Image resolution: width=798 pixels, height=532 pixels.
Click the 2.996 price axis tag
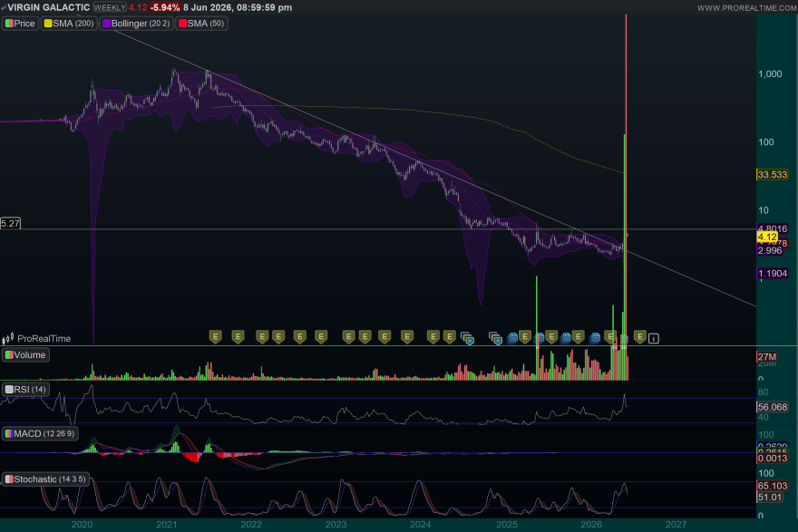770,251
